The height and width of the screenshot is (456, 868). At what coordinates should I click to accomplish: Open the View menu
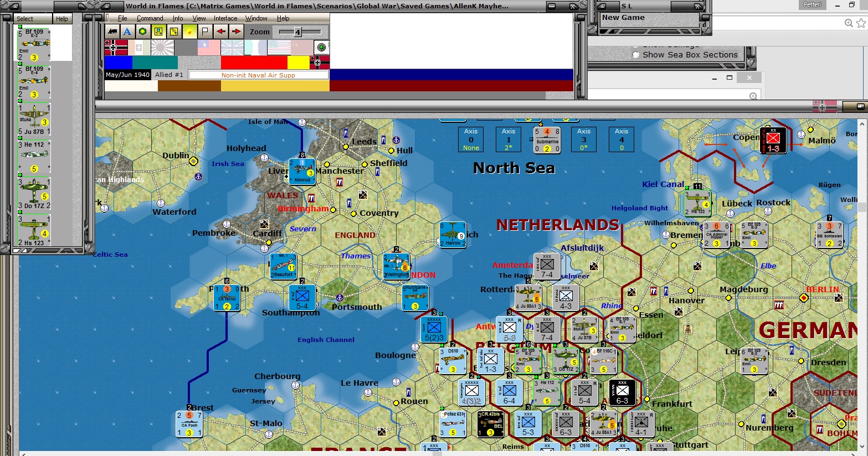[199, 18]
